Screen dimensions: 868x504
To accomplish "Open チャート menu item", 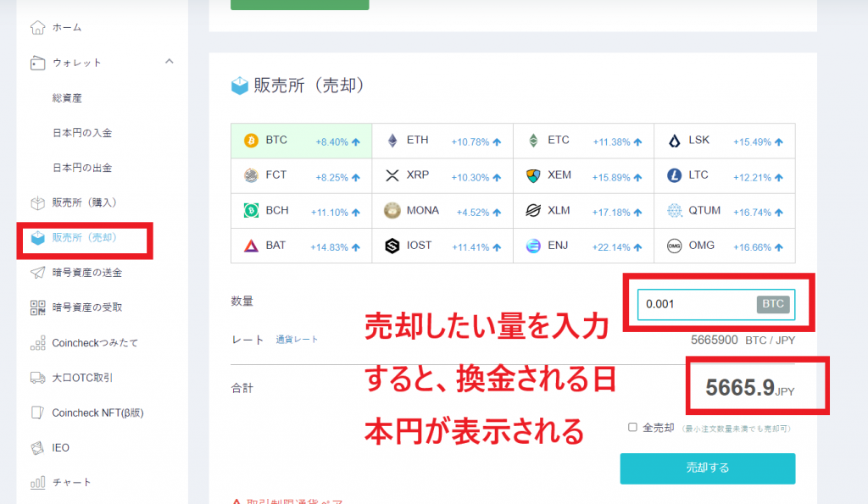I will click(x=71, y=483).
